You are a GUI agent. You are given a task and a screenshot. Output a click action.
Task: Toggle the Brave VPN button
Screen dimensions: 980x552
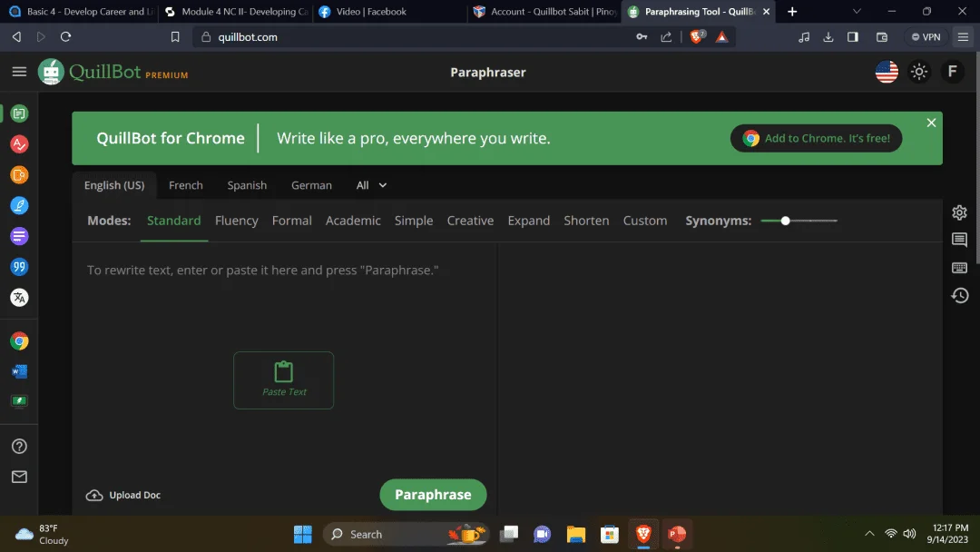(x=926, y=37)
